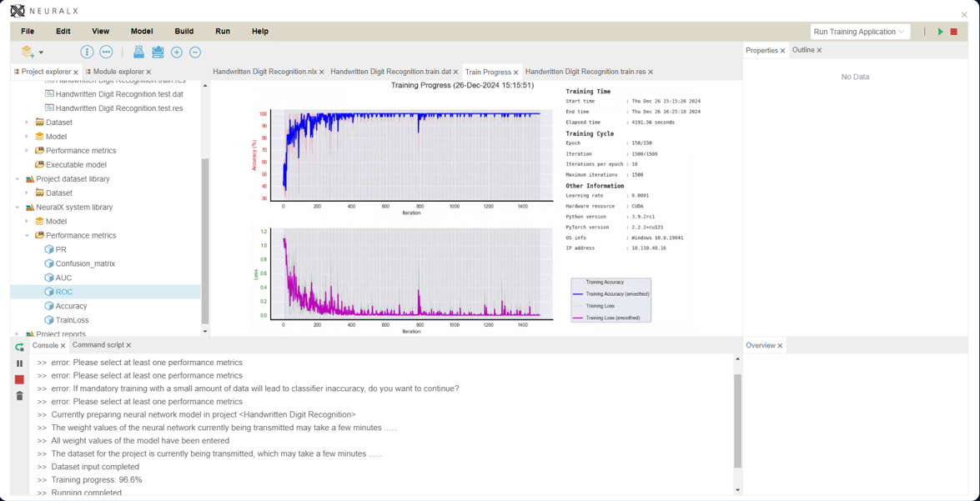Close the Train Progress tab

516,73
